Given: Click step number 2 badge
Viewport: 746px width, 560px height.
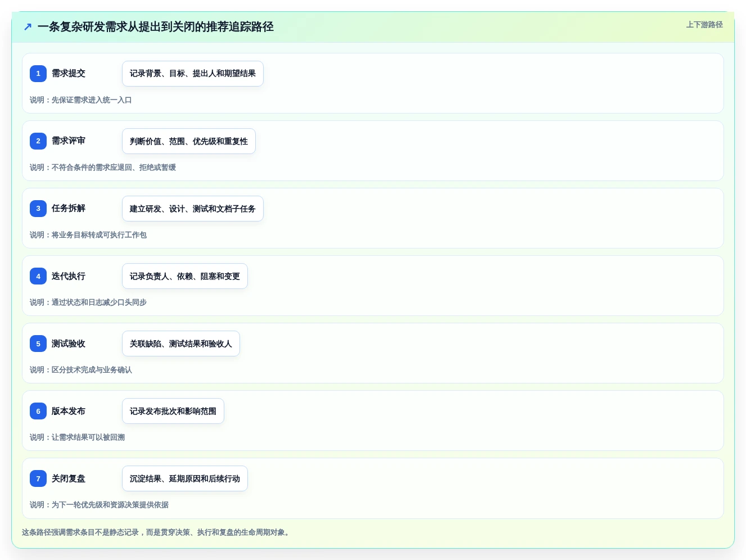Looking at the screenshot, I should [38, 141].
